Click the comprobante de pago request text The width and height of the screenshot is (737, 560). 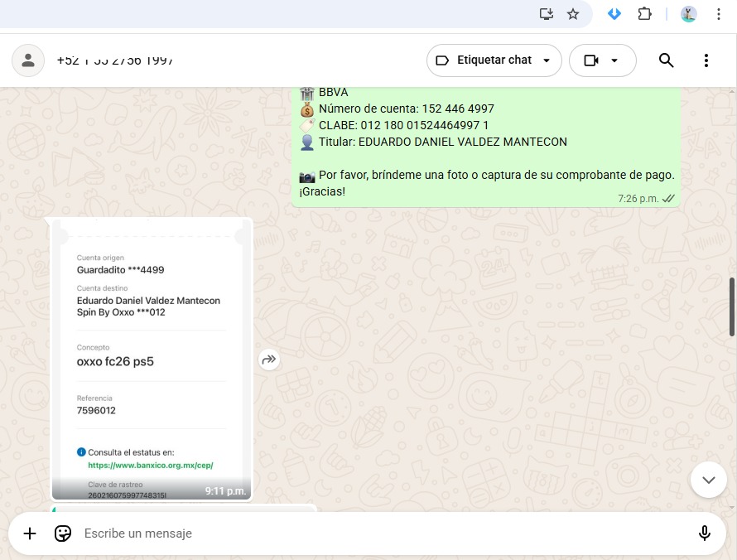pos(487,183)
